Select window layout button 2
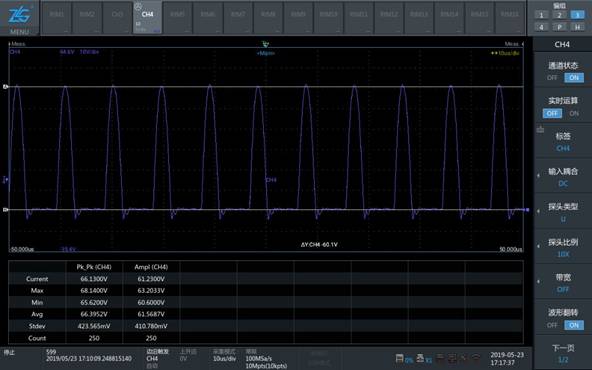This screenshot has height=370, width=592. 559,15
